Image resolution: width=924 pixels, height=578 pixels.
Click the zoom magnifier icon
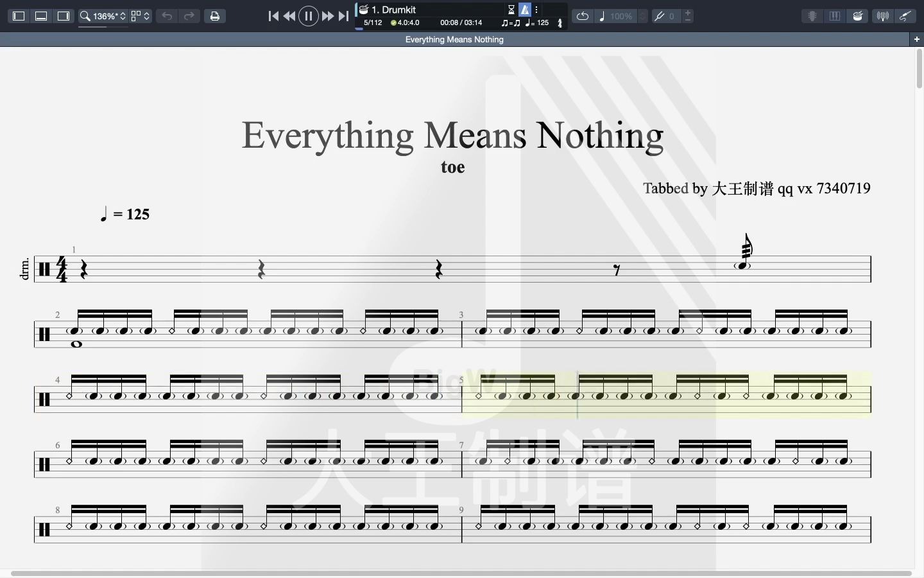(x=85, y=16)
